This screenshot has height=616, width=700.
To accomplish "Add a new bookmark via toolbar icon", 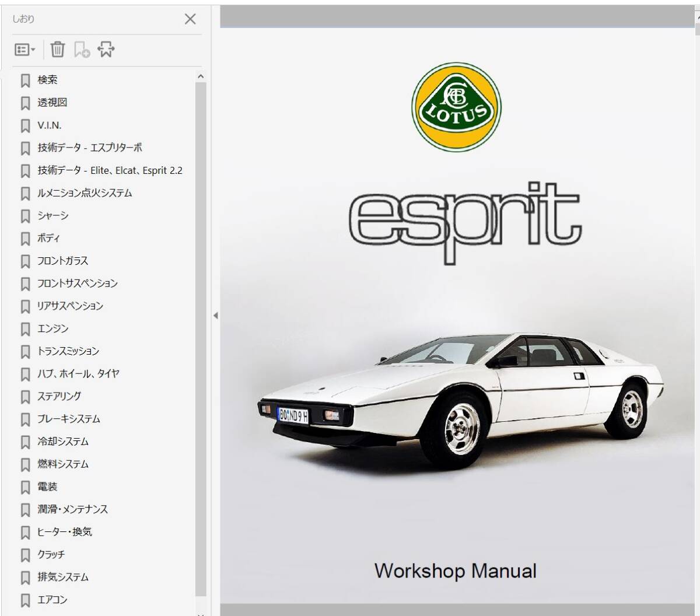I will [x=82, y=50].
